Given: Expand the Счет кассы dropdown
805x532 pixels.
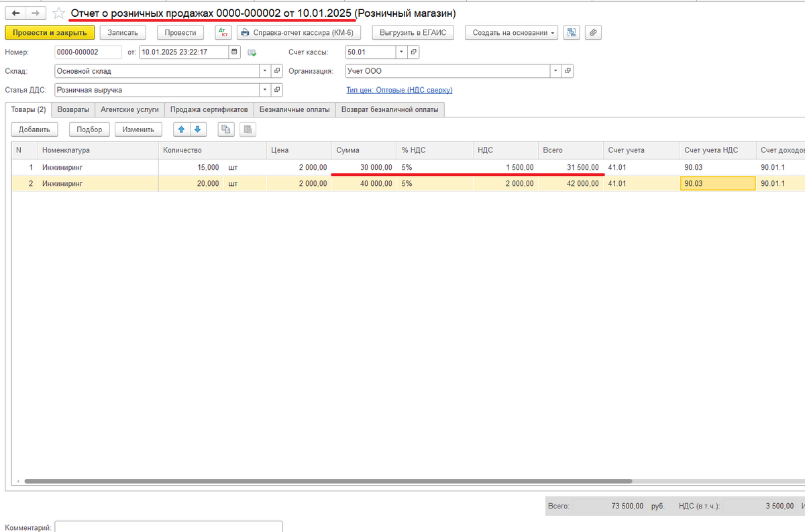Looking at the screenshot, I should pyautogui.click(x=401, y=52).
